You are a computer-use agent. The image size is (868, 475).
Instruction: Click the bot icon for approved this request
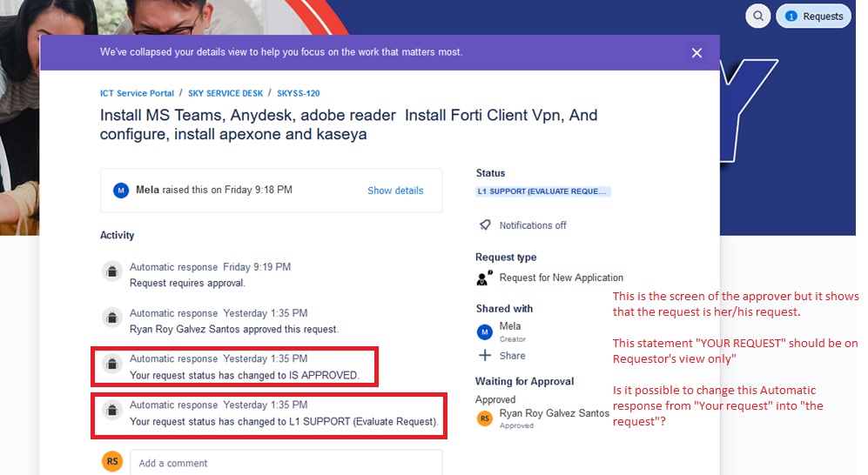112,318
